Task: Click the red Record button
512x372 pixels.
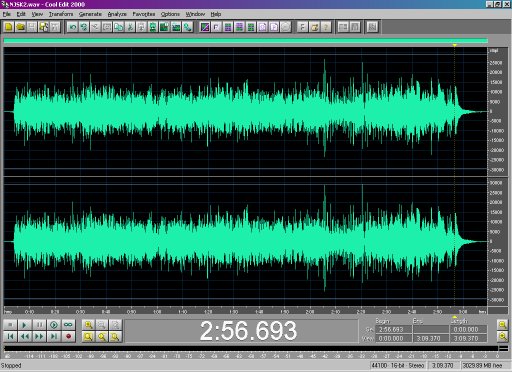Action: click(x=68, y=336)
